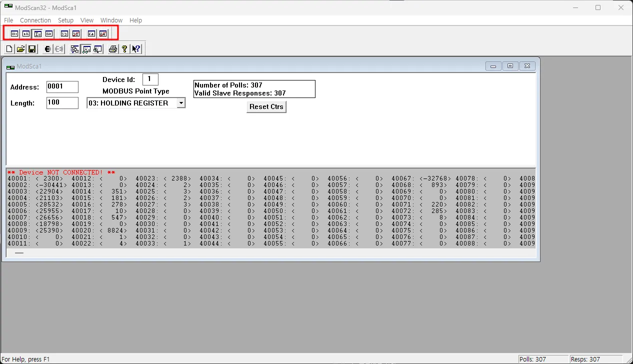Viewport: 633px width, 364px height.
Task: Open the Window menu
Action: (111, 20)
